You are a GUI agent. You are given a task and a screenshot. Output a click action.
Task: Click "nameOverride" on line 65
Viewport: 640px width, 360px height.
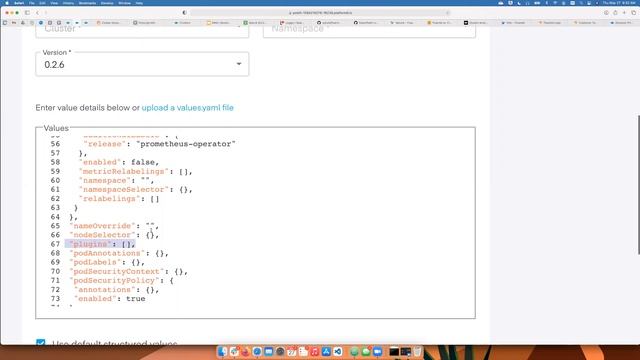[102, 226]
